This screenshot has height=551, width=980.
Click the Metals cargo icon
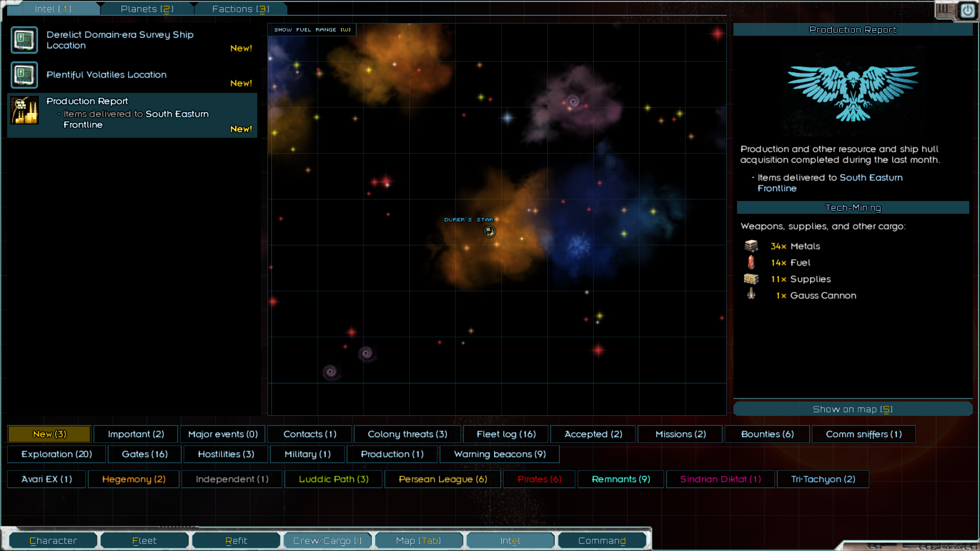[751, 246]
